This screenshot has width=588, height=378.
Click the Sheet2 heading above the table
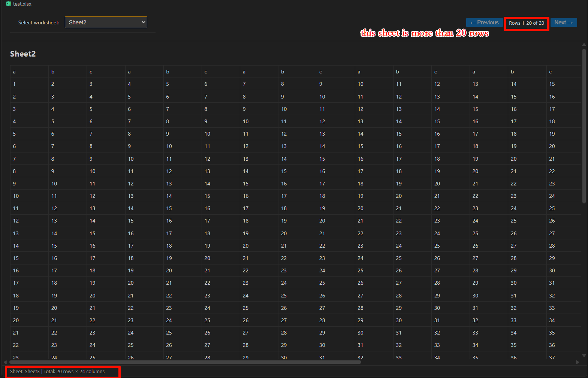click(23, 54)
